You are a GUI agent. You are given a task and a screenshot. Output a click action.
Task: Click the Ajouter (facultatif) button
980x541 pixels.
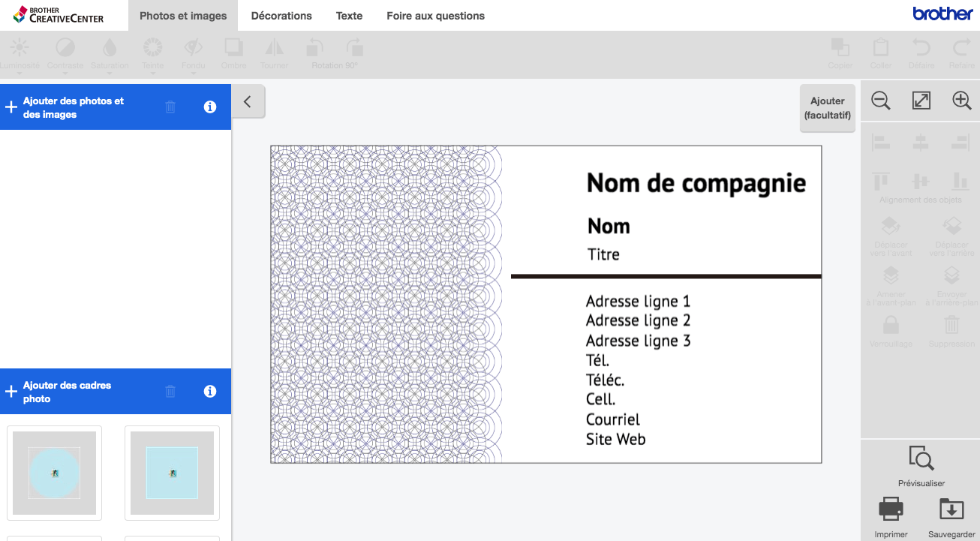[x=828, y=108]
